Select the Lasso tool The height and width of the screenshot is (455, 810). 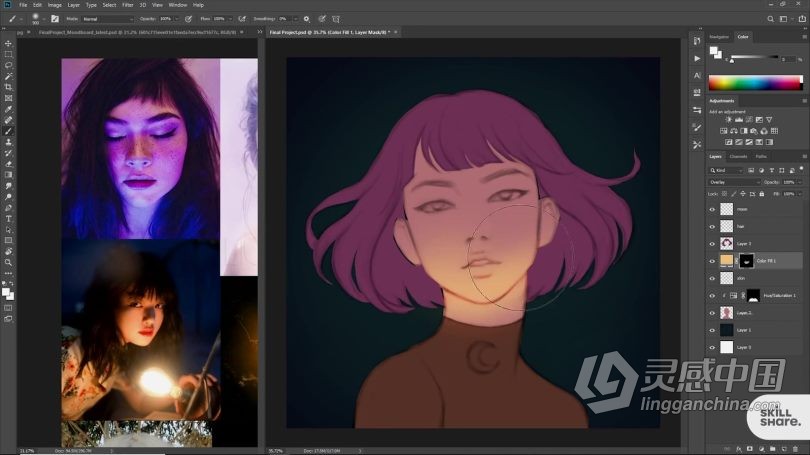coord(8,65)
